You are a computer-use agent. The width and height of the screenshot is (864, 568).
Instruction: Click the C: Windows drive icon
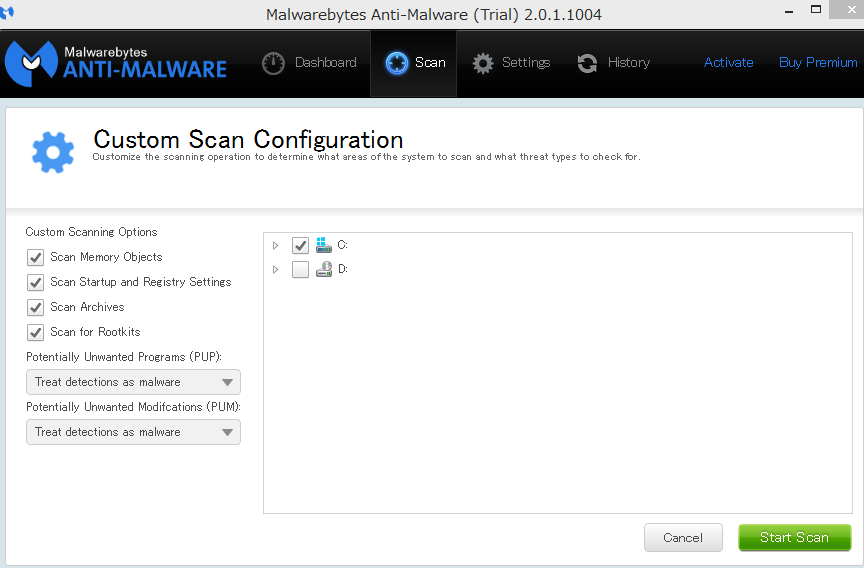[323, 245]
